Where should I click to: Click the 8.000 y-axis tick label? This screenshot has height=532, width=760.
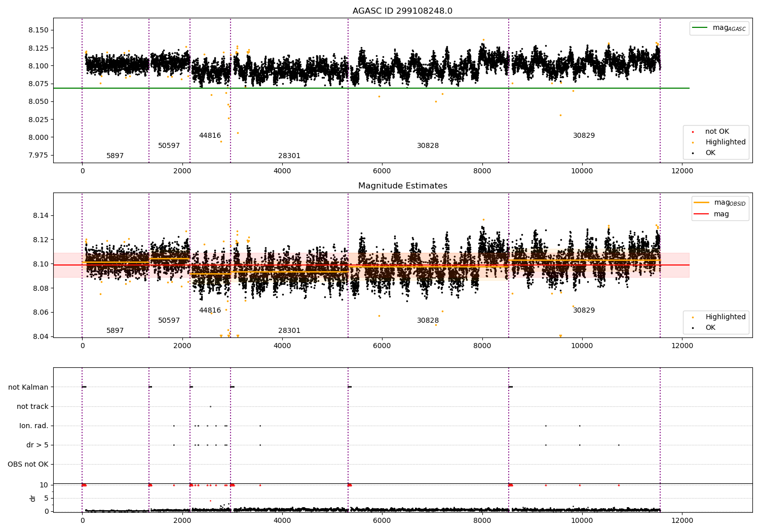(39, 138)
